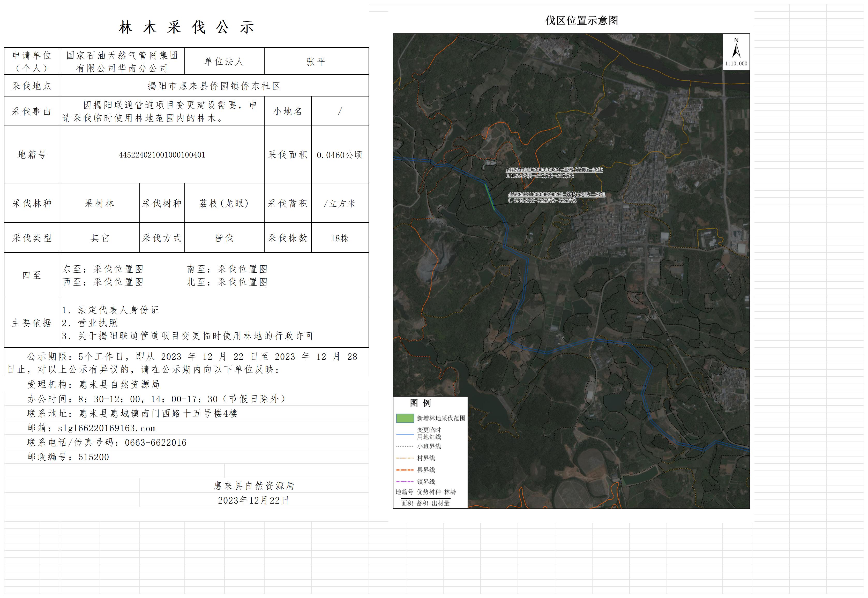Image resolution: width=868 pixels, height=598 pixels.
Task: Select the 荔枝(龙眼) tree species cell
Action: coord(224,204)
